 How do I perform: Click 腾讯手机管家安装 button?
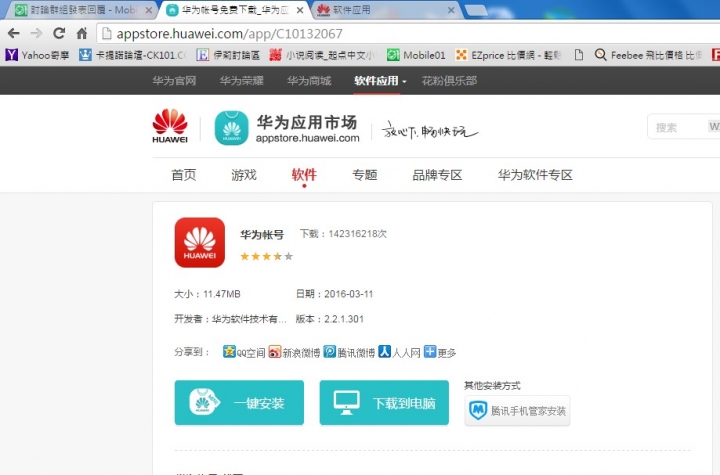518,411
